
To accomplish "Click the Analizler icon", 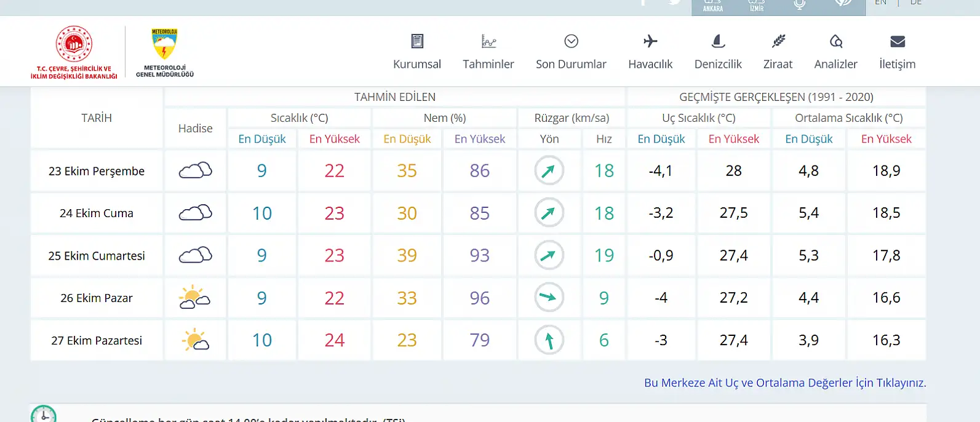I will coord(835,41).
